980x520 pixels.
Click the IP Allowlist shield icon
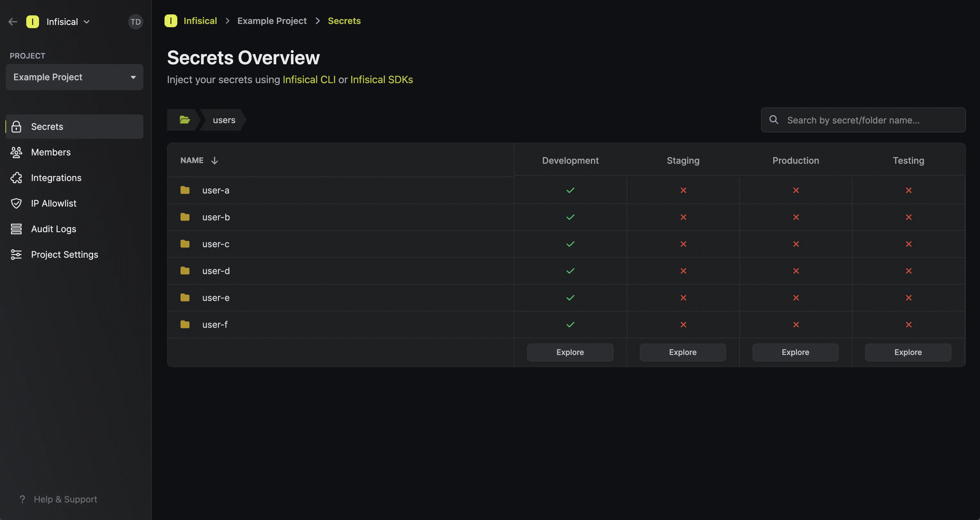click(x=16, y=203)
